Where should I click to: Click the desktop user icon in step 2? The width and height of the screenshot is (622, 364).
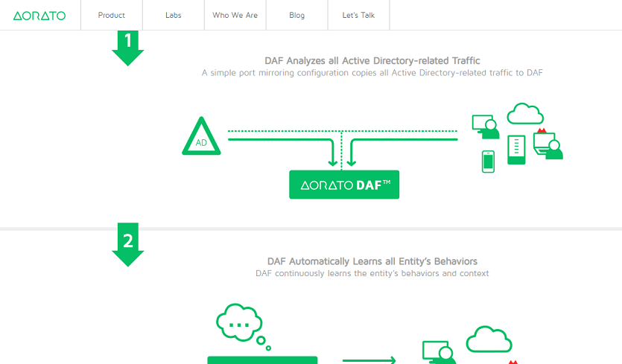(x=439, y=353)
